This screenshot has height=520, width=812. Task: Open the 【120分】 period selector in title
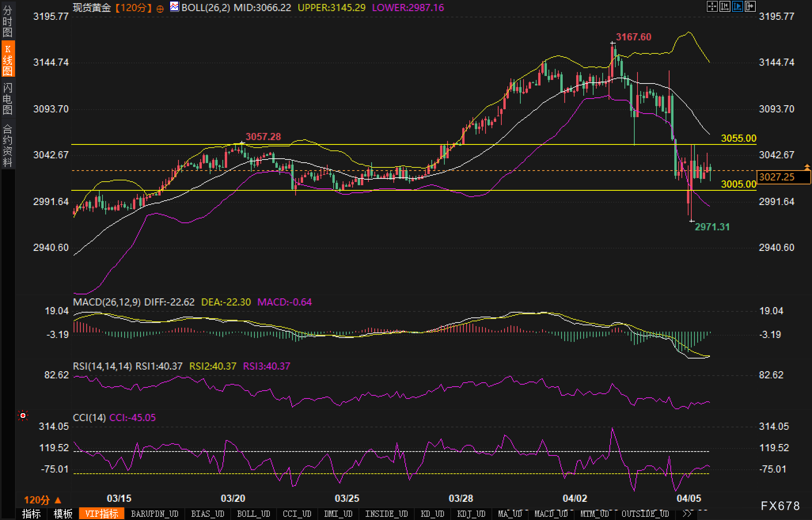[x=134, y=8]
